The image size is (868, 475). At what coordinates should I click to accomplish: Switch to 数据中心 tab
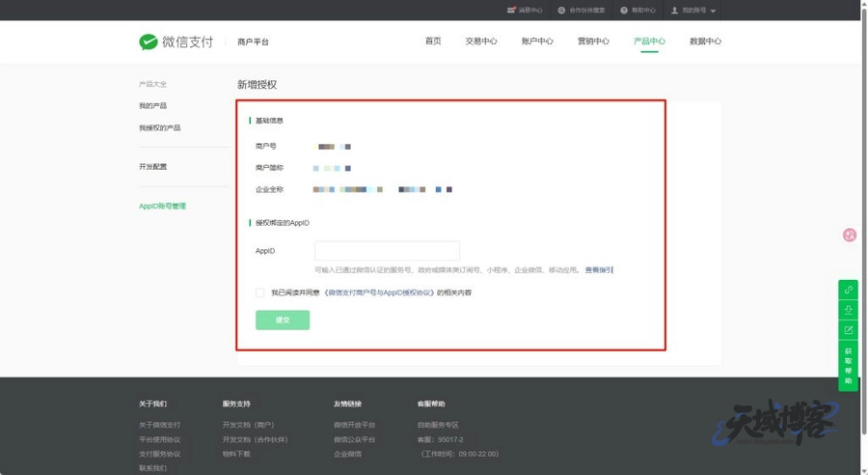[705, 41]
